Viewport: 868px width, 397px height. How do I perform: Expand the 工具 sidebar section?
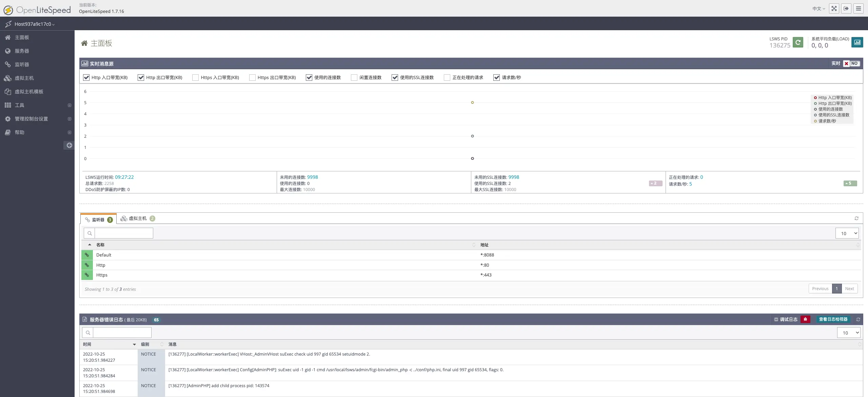pyautogui.click(x=69, y=105)
